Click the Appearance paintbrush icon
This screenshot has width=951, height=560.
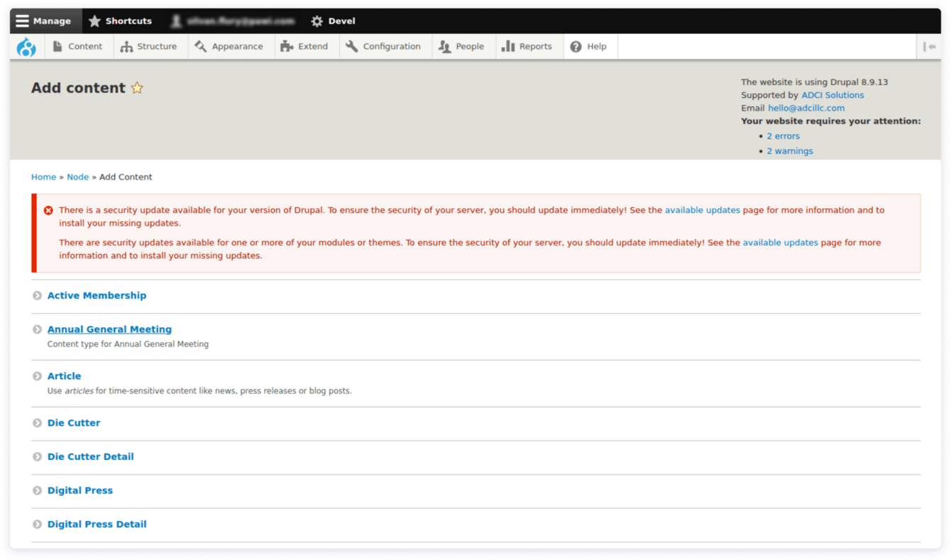pyautogui.click(x=201, y=46)
